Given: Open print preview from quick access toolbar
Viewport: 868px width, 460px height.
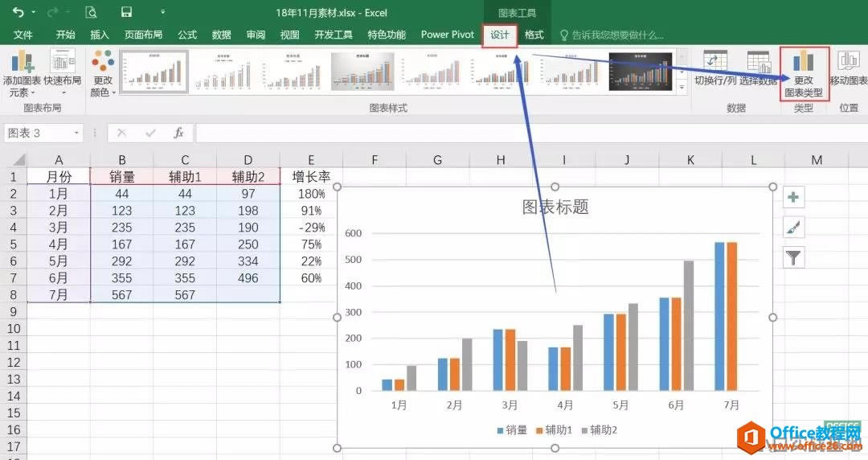Looking at the screenshot, I should click(92, 11).
